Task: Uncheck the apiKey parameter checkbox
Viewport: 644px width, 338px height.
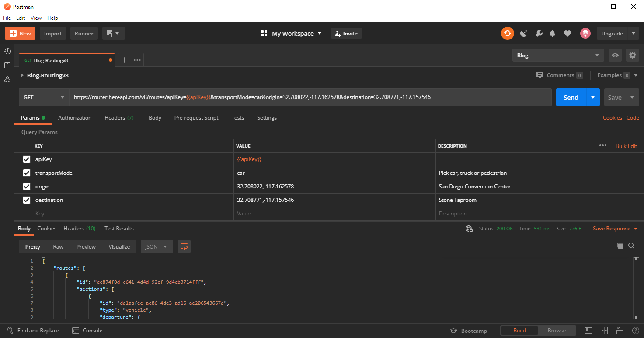Action: click(x=27, y=159)
